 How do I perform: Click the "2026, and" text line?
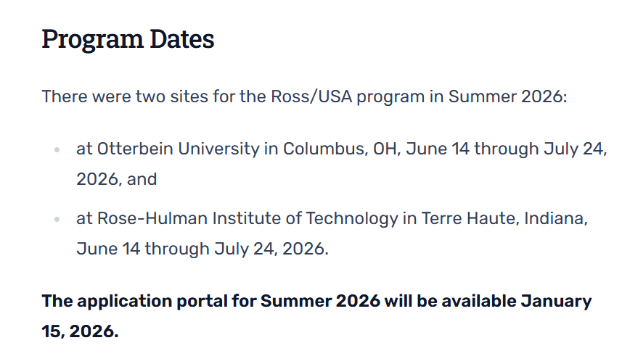point(116,179)
